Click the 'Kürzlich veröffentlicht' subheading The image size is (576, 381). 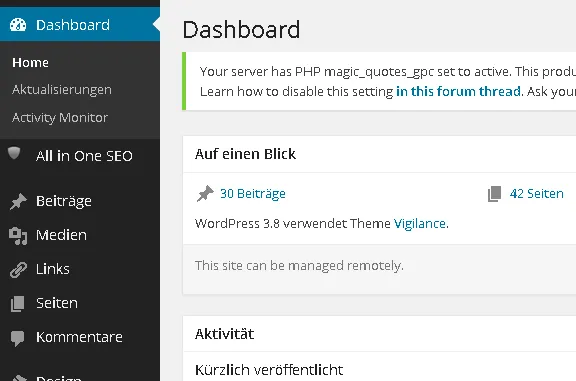click(x=269, y=370)
